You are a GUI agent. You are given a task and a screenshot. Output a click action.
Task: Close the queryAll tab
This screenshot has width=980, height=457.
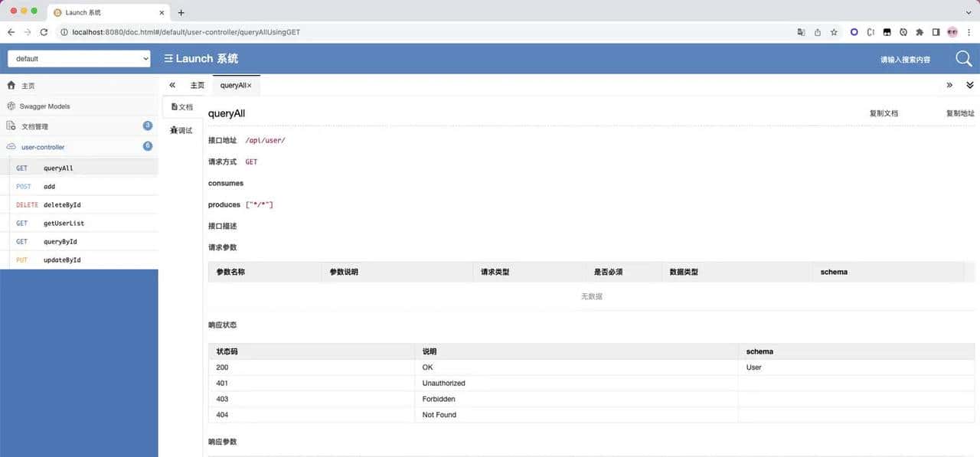(x=248, y=85)
